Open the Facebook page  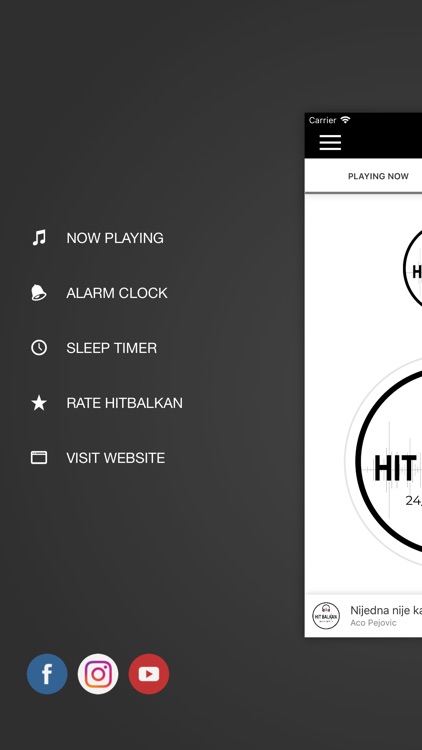click(47, 673)
